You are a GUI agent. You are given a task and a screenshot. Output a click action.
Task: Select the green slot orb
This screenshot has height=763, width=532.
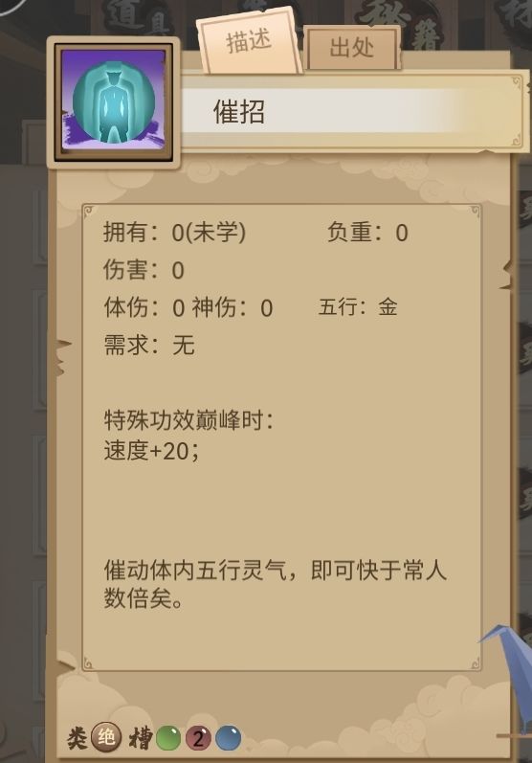tap(168, 738)
